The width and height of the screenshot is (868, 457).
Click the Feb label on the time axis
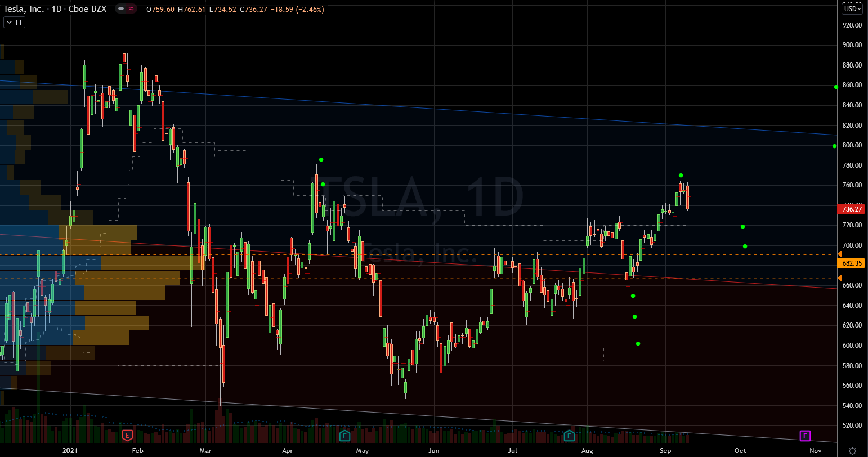(137, 451)
